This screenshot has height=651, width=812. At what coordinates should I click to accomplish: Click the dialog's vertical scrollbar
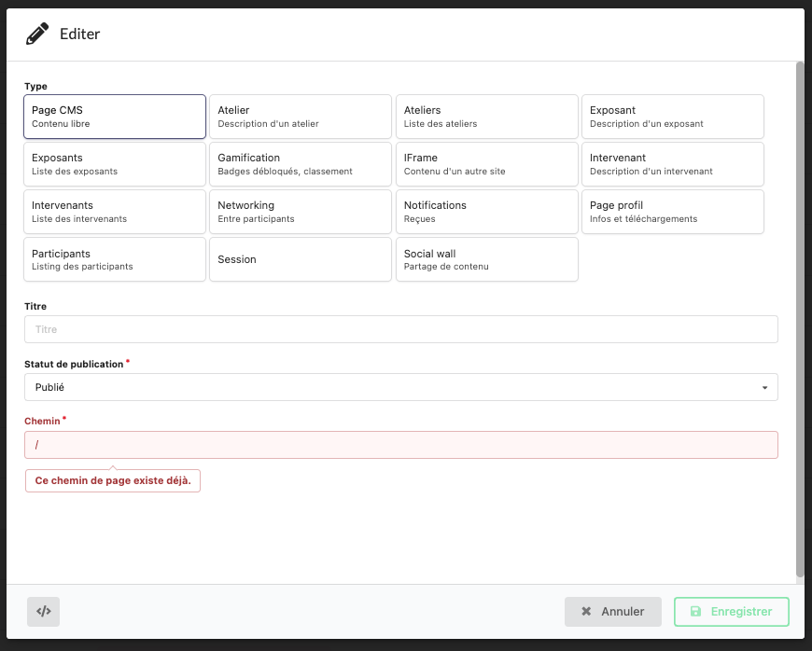point(799,317)
